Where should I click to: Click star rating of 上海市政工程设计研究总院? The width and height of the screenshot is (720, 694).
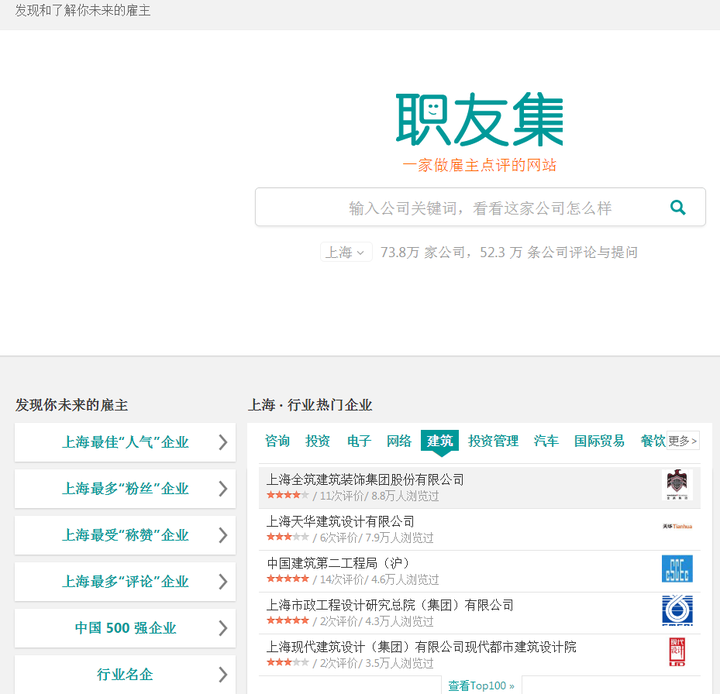287,621
